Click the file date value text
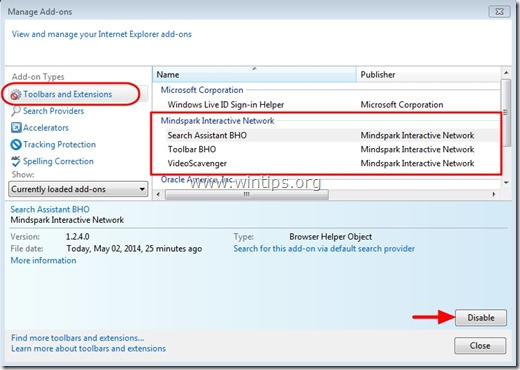 tap(134, 249)
